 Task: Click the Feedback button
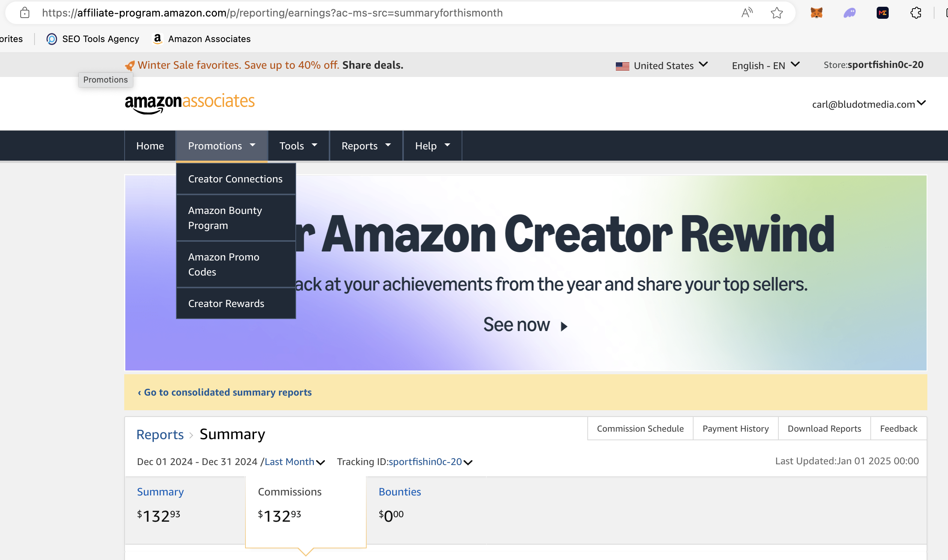(x=898, y=428)
